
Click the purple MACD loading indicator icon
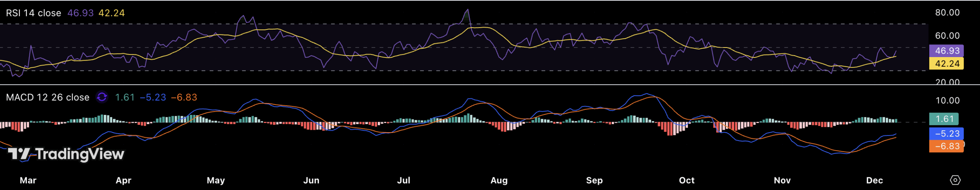pos(102,97)
